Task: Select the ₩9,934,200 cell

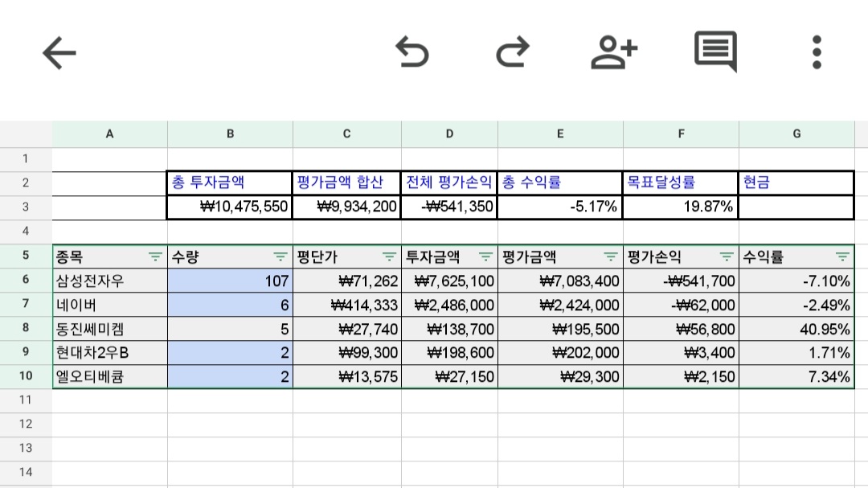Action: tap(346, 207)
